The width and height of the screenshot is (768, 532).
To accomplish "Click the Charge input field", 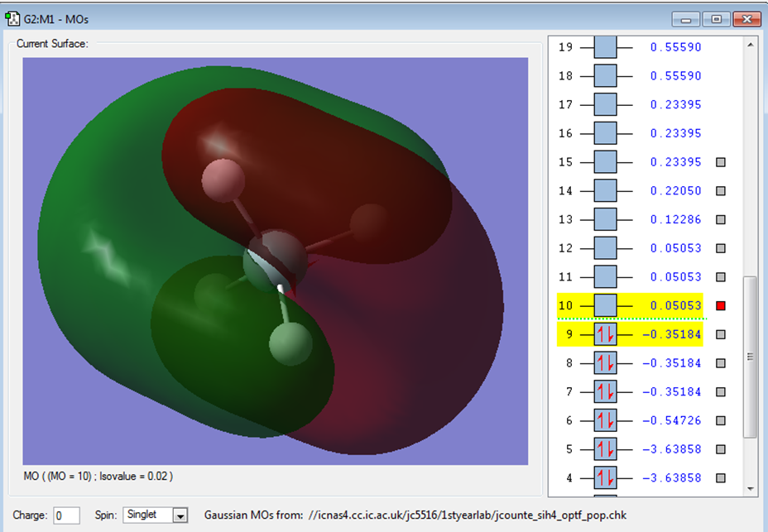I will click(x=66, y=515).
